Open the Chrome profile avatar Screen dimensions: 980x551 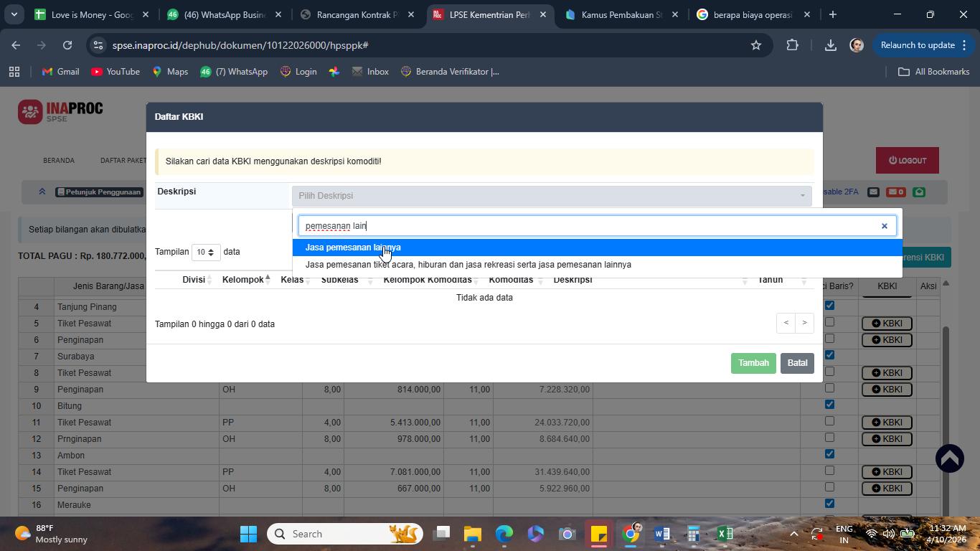click(856, 45)
